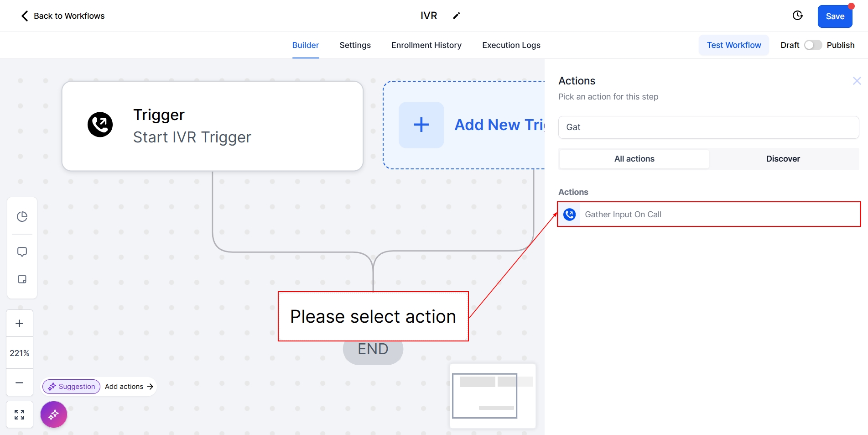Viewport: 868px width, 435px height.
Task: Open the Enrollment History tab
Action: [x=426, y=45]
